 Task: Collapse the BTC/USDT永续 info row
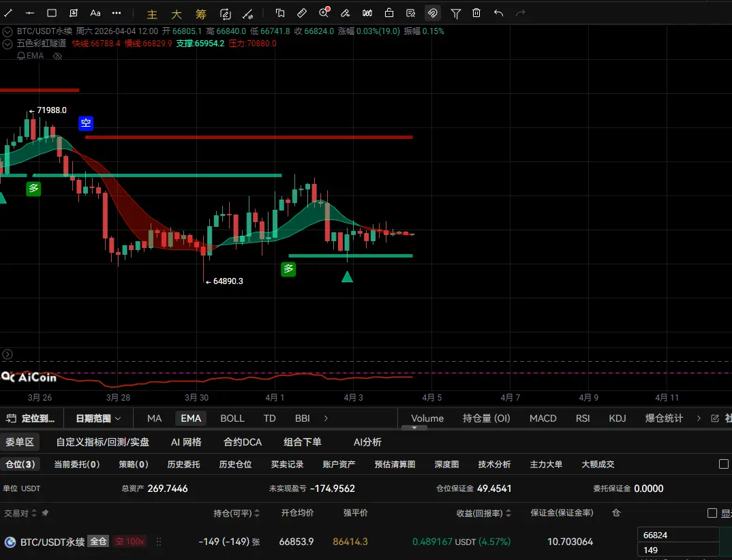point(7,32)
